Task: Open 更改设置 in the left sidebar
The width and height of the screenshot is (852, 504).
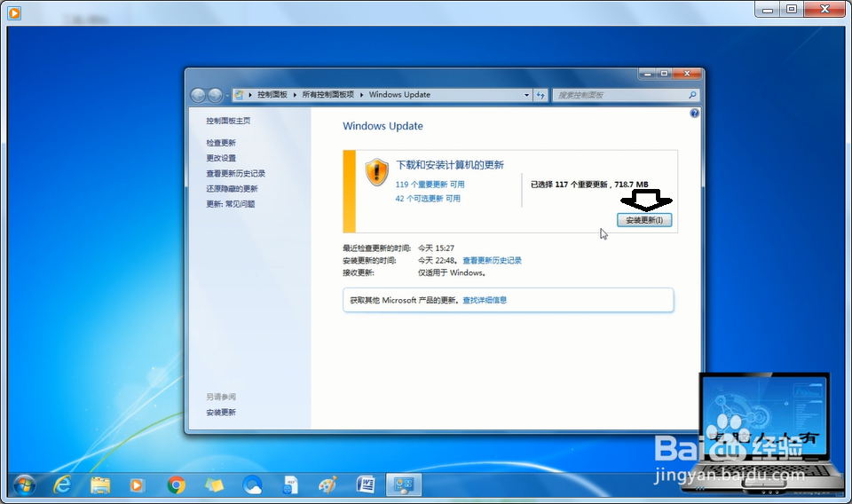Action: 221,158
